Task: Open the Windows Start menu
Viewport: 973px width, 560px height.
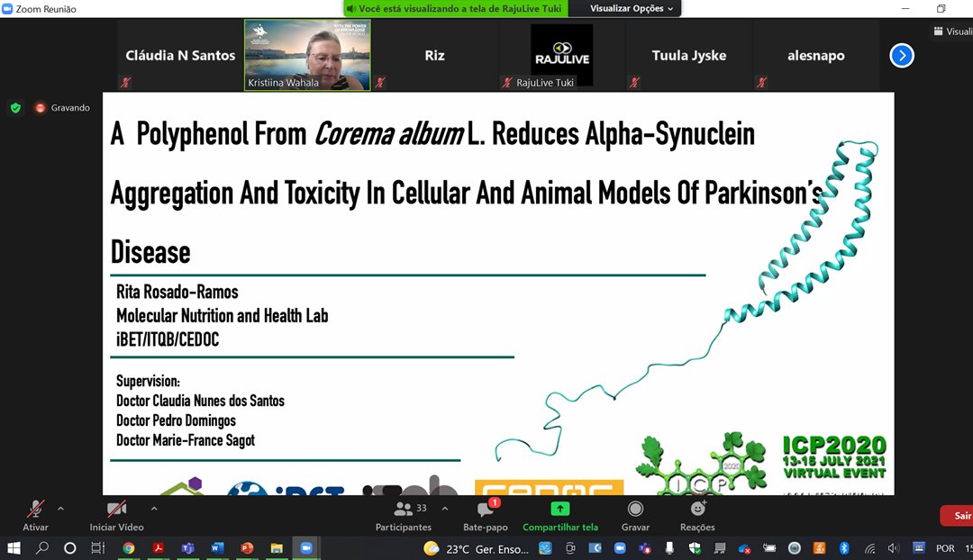Action: click(x=16, y=547)
